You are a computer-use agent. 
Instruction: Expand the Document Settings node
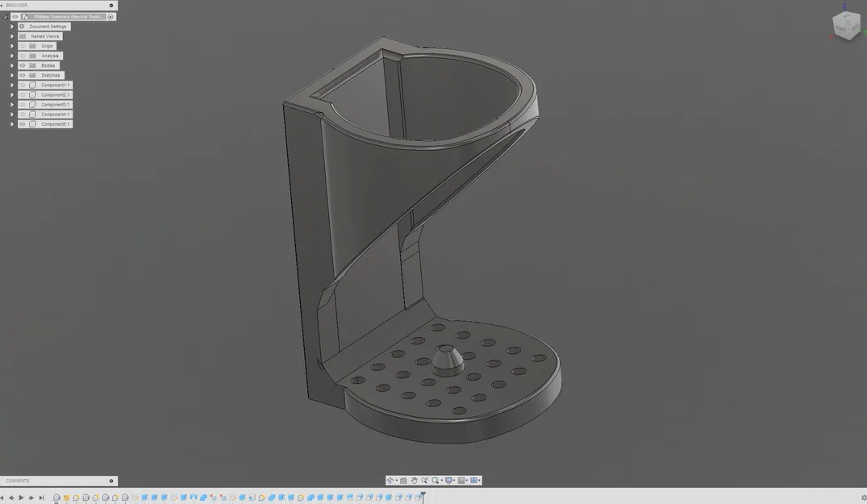[12, 27]
